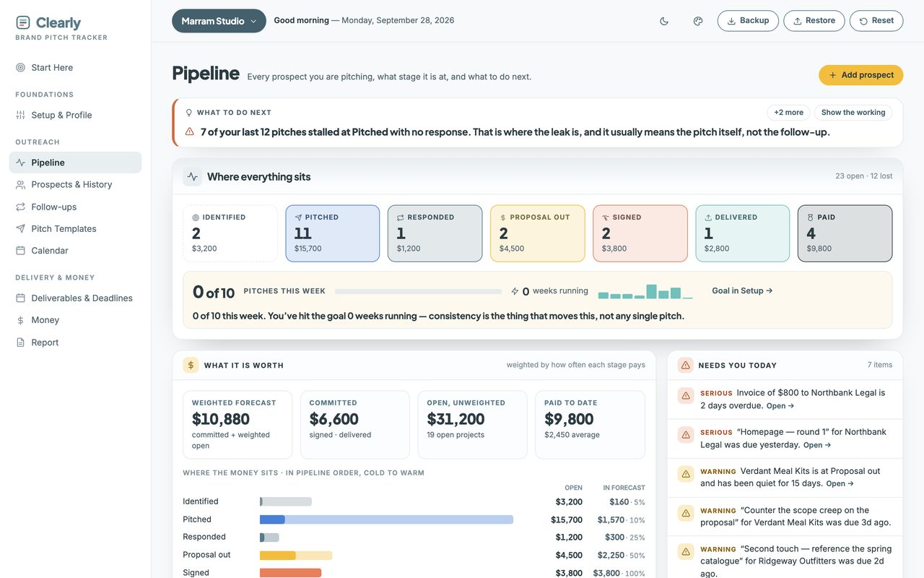Click the Prospects & History people icon
The height and width of the screenshot is (578, 924).
20,184
